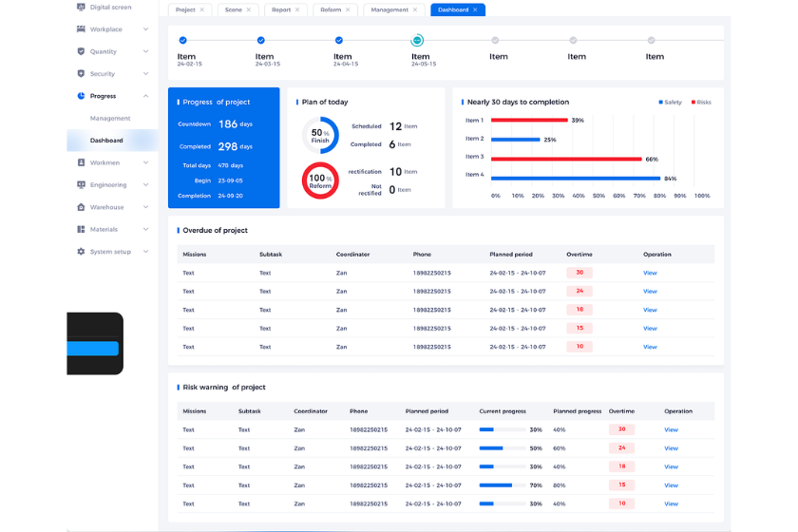Screen dimensions: 798x532
Task: Click the Warehouse house icon
Action: tap(81, 207)
